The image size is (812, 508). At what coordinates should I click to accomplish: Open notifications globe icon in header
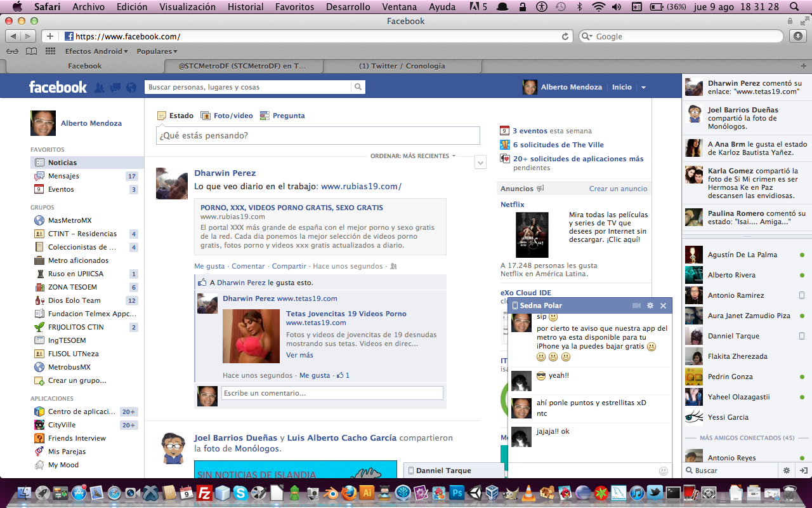[131, 88]
